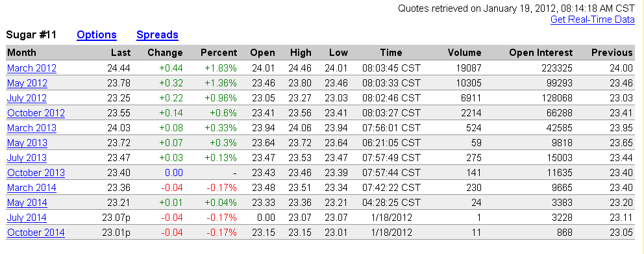Open the March 2013 contract link

[x=32, y=128]
